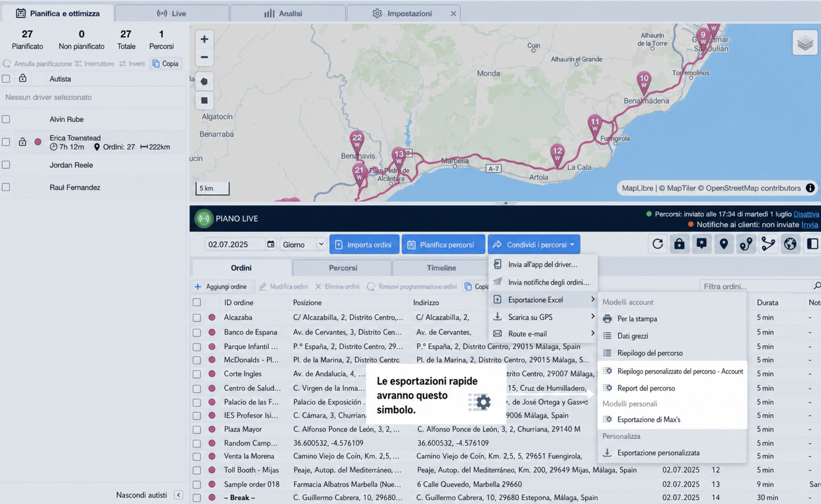Select Per la stampa export template
Image resolution: width=821 pixels, height=504 pixels.
(x=672, y=319)
